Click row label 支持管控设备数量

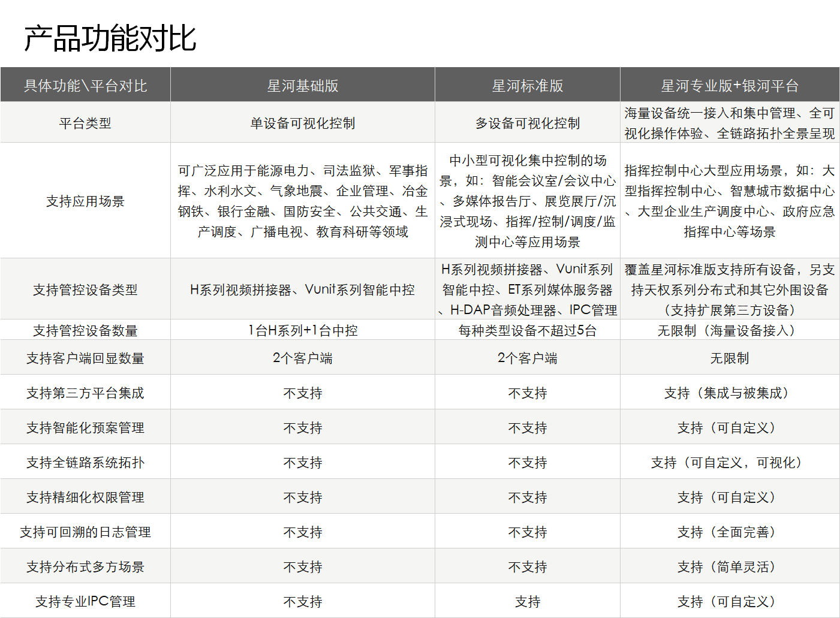point(85,330)
